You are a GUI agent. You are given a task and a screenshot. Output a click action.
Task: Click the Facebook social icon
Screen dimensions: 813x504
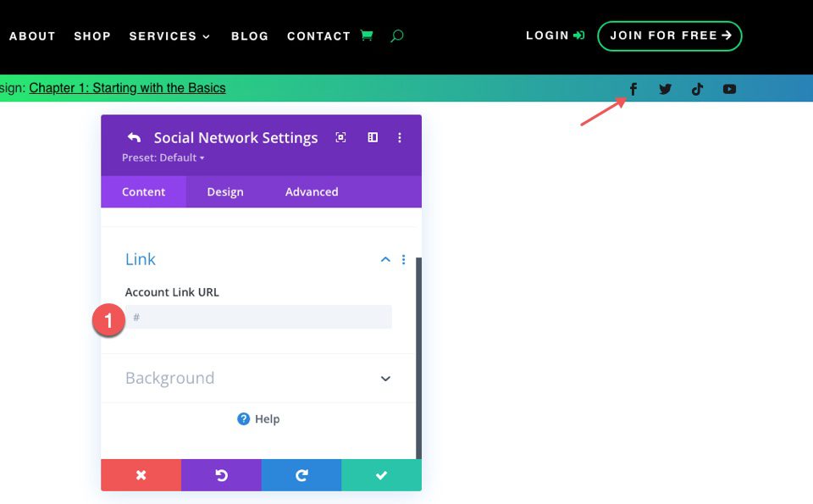[633, 88]
